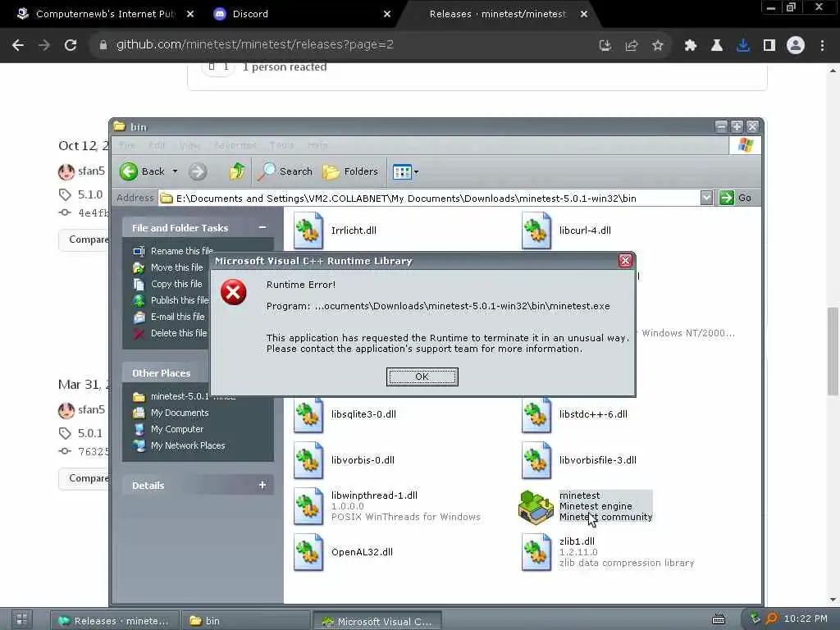
Task: Open Chrome downloads icon
Action: coord(742,46)
